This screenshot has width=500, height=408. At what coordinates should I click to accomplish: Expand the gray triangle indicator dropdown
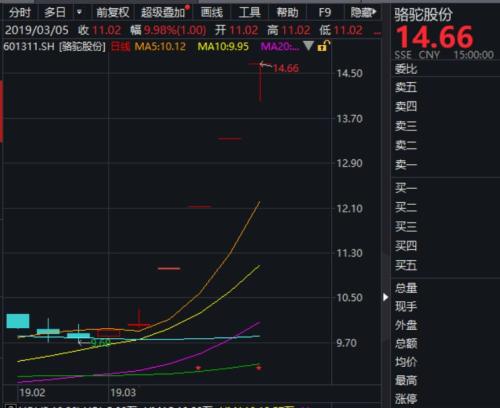coord(308,46)
